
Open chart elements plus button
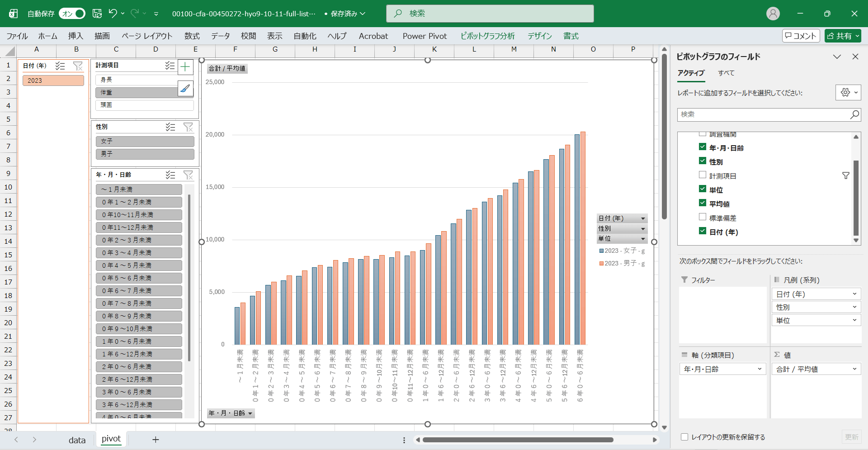(185, 67)
